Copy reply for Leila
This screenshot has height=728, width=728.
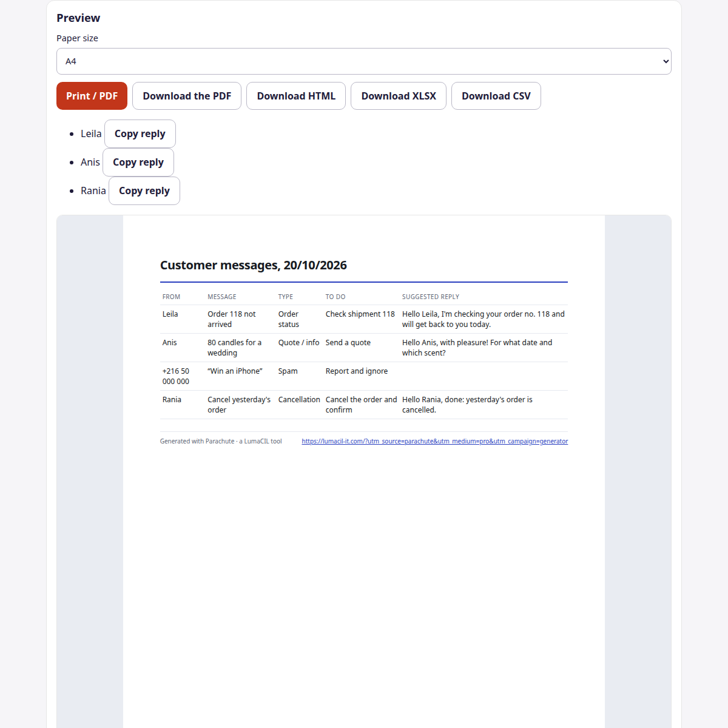140,133
